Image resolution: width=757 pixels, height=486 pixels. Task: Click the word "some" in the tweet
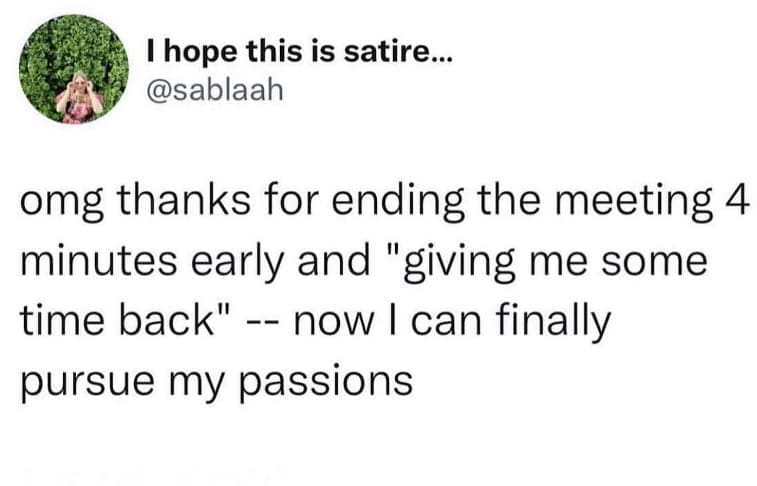click(658, 265)
